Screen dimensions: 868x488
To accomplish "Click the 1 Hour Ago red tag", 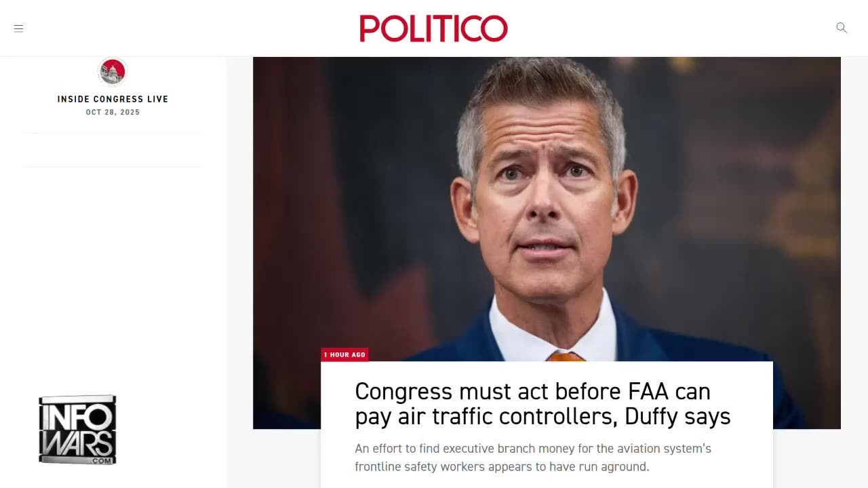I will pos(344,354).
